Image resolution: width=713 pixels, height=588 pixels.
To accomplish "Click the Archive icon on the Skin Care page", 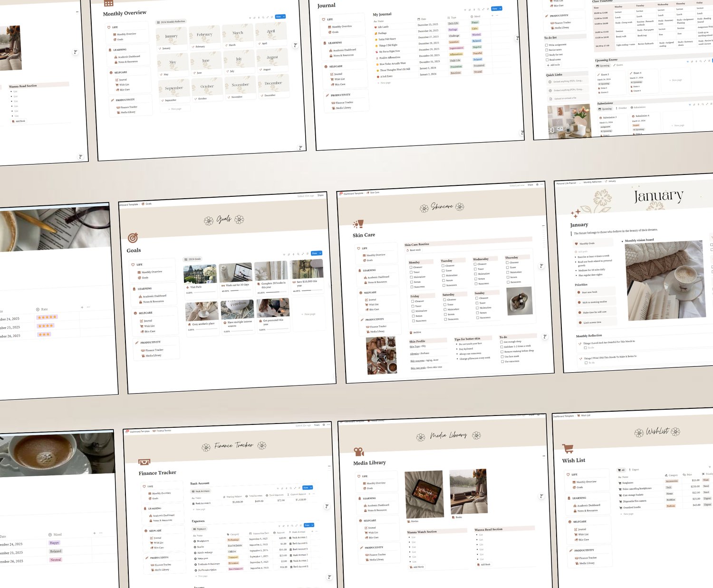I will (x=411, y=332).
